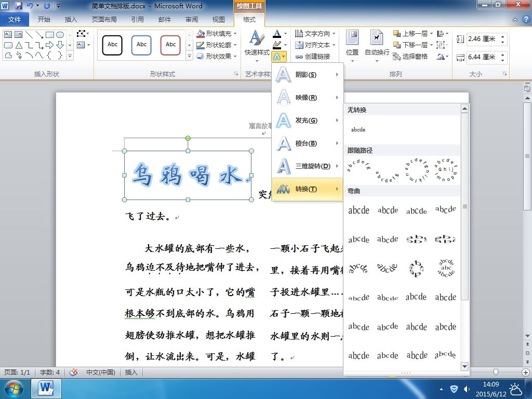
Task: Expand the shapes gallery More arrow
Action: pos(70,56)
